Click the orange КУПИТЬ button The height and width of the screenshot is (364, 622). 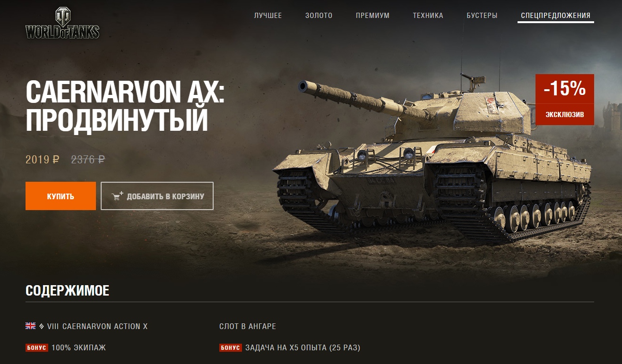pos(60,196)
